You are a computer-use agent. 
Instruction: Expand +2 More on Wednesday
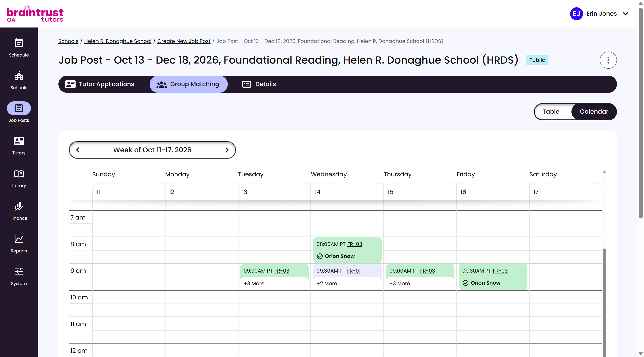[327, 284]
